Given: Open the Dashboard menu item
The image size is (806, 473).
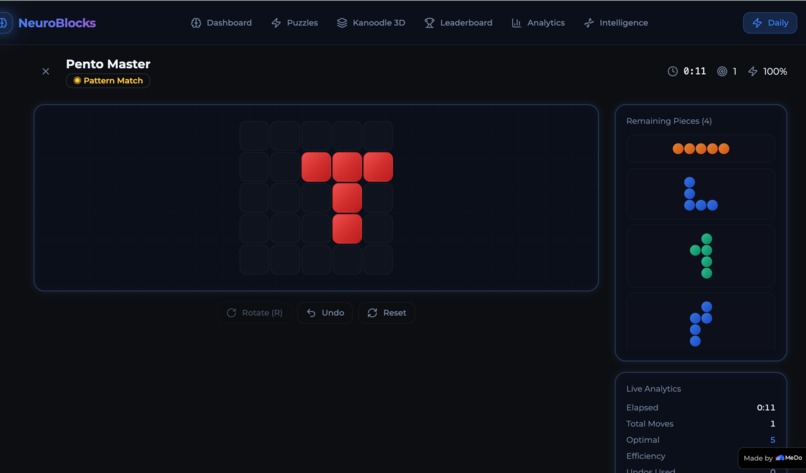Looking at the screenshot, I should coord(222,23).
